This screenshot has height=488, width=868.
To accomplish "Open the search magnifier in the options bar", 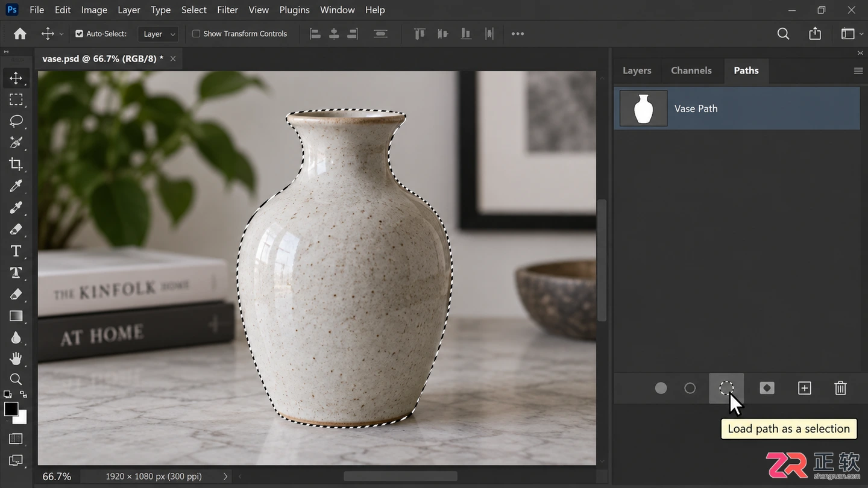I will pos(783,34).
